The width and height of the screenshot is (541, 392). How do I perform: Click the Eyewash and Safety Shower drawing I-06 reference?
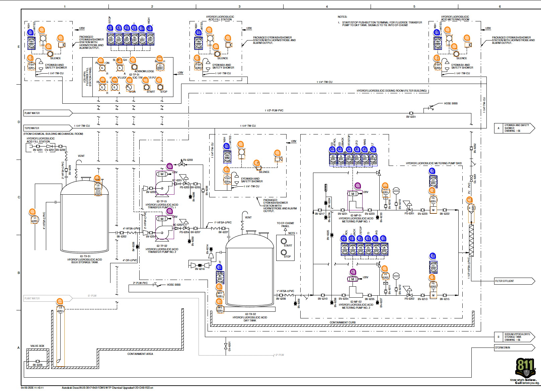(515, 128)
